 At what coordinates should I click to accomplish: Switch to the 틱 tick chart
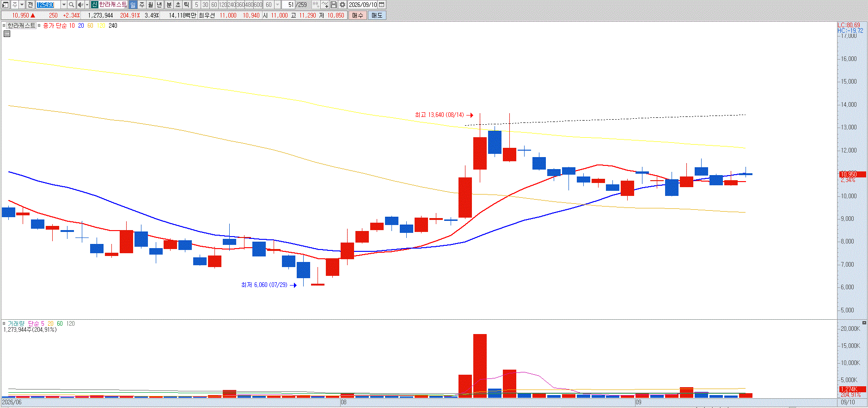click(187, 5)
